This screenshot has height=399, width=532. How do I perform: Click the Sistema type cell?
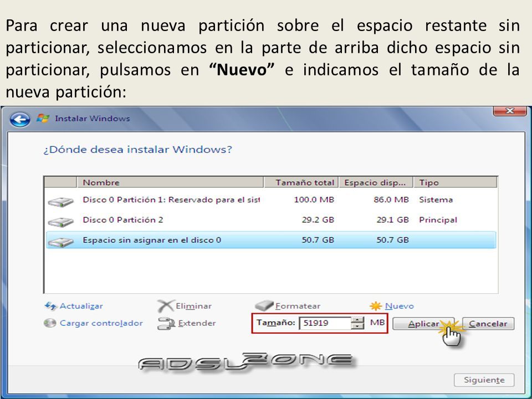tap(436, 200)
